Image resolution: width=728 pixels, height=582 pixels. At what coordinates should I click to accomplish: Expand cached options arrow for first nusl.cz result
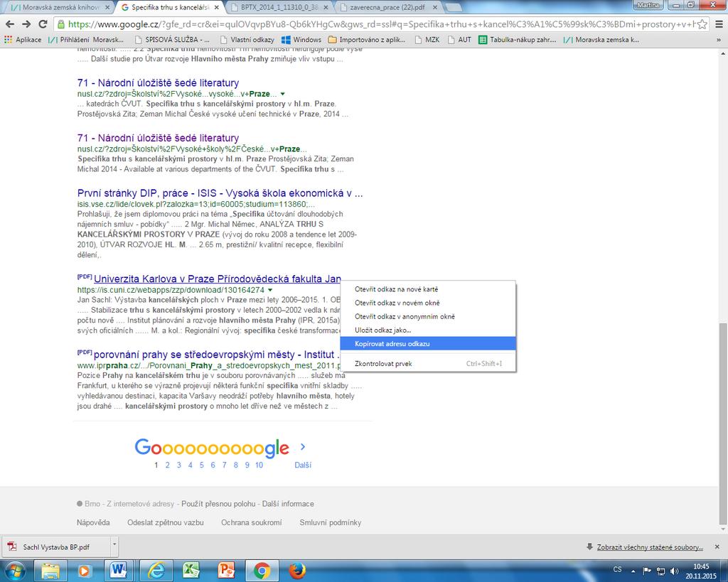283,94
